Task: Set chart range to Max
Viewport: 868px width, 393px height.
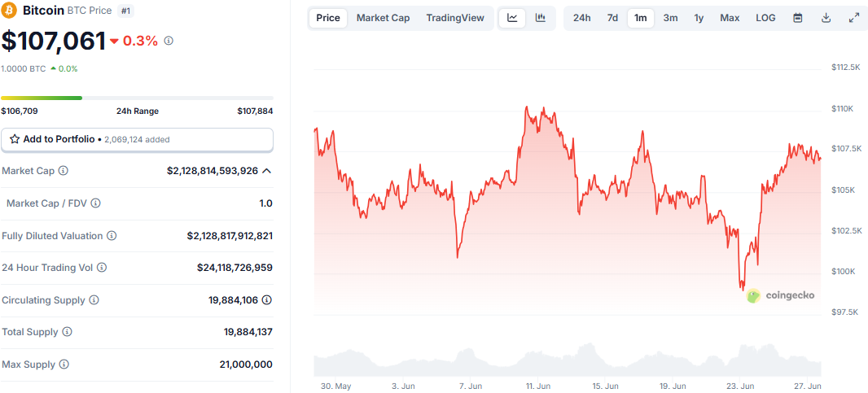Action: click(x=730, y=18)
